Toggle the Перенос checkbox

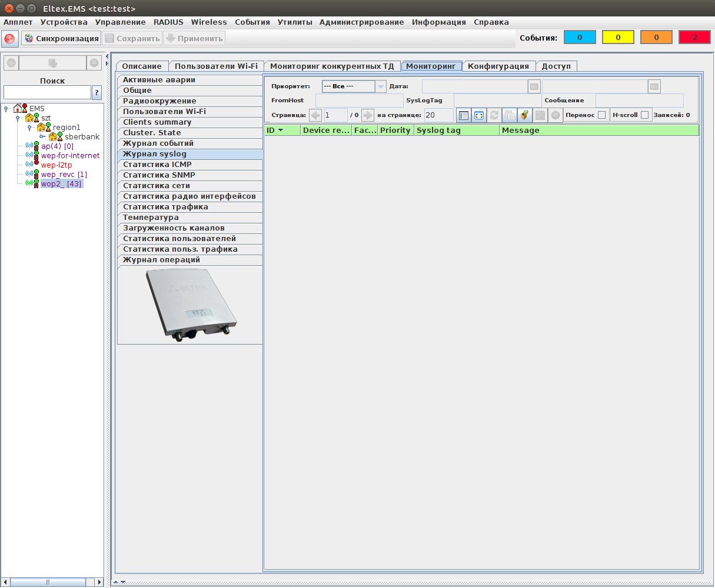(601, 115)
